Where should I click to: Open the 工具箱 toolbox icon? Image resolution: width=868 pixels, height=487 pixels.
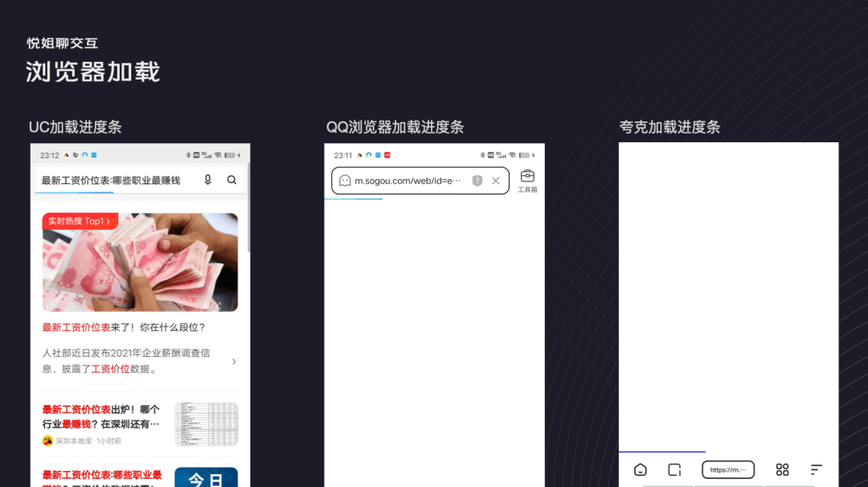[x=527, y=181]
